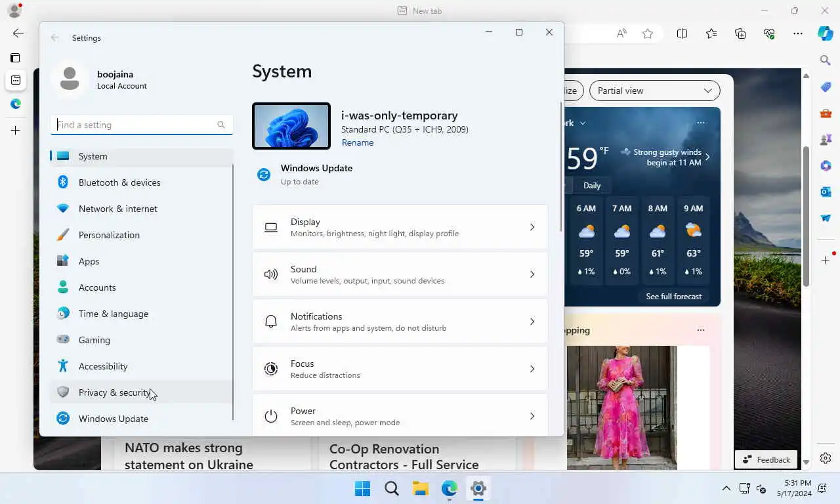Click the Edge New tab title
This screenshot has width=840, height=504.
427,10
